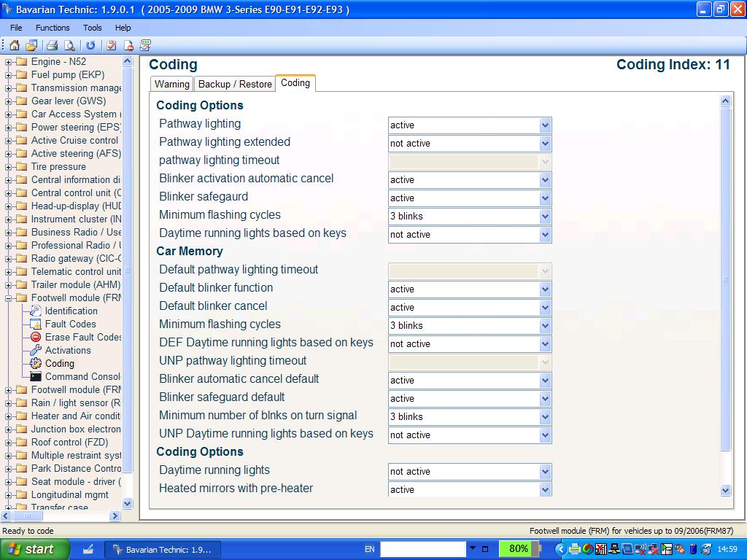
Task: Collapse the expanded Footwell module node
Action: pyautogui.click(x=8, y=298)
